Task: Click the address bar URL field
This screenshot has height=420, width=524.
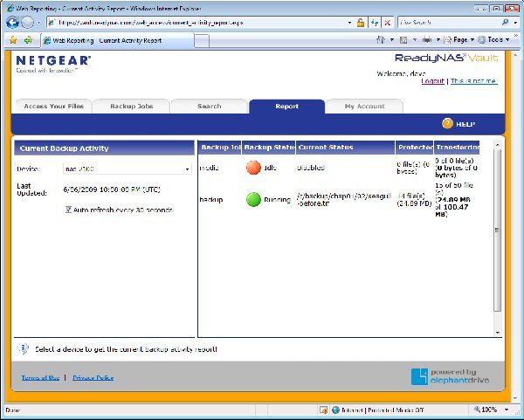Action: point(197,23)
